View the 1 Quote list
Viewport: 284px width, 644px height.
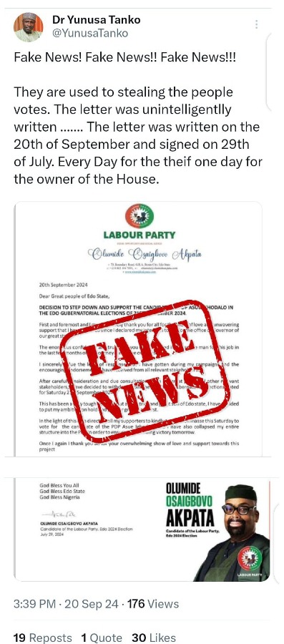pyautogui.click(x=102, y=638)
